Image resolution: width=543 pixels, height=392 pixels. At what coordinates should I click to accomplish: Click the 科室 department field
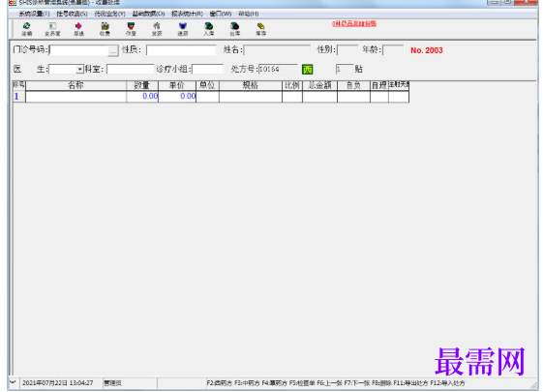point(131,69)
